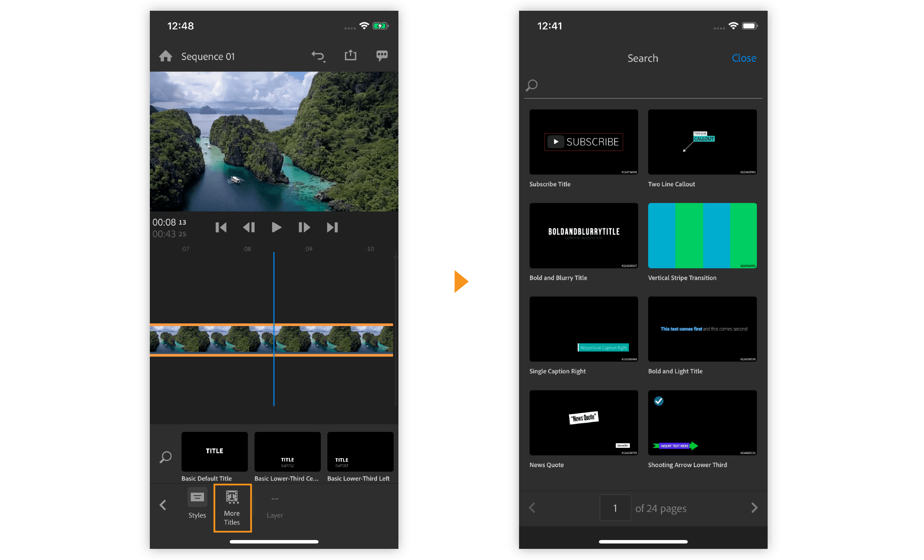
Task: Go to the next page of title templates
Action: 754,508
